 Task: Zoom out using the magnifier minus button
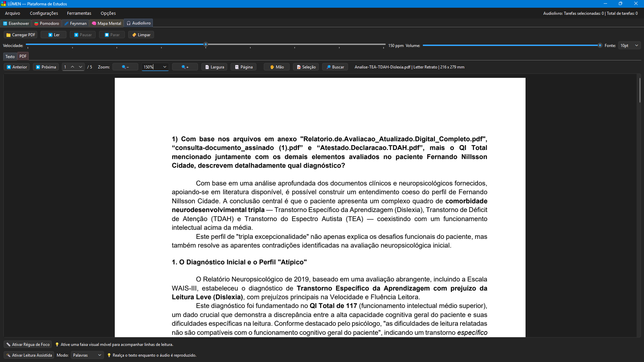pos(125,67)
